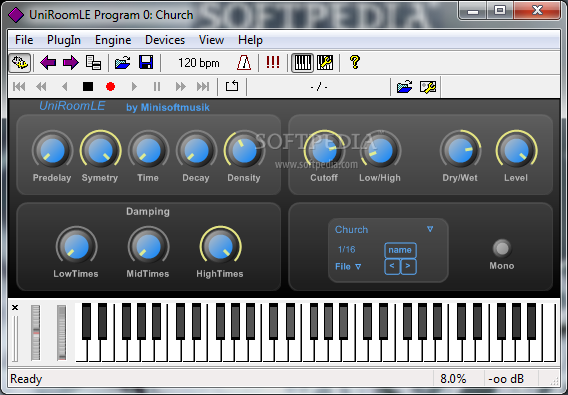This screenshot has height=395, width=568.
Task: Click the - / - position display
Action: (319, 87)
